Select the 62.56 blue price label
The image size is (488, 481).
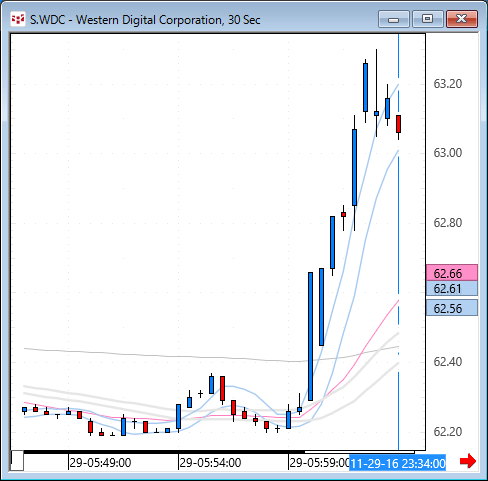(x=452, y=308)
